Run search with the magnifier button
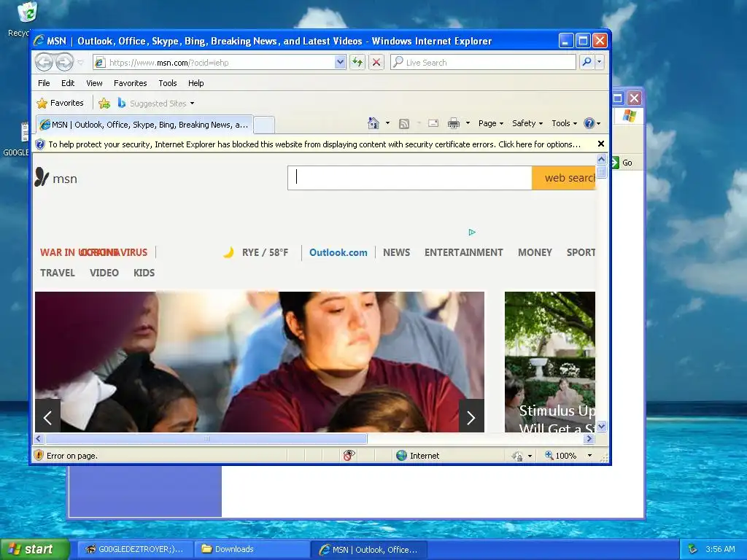Screen dimensions: 747x560 tap(587, 62)
